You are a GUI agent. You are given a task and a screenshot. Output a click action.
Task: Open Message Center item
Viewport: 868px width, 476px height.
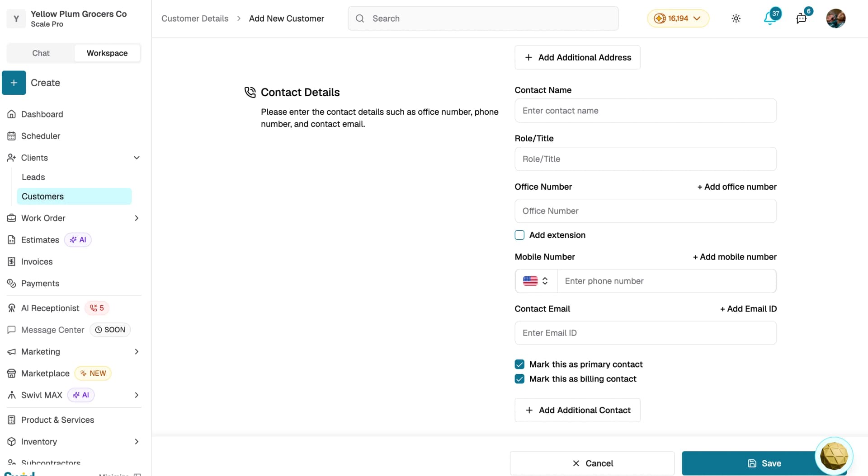(x=52, y=330)
